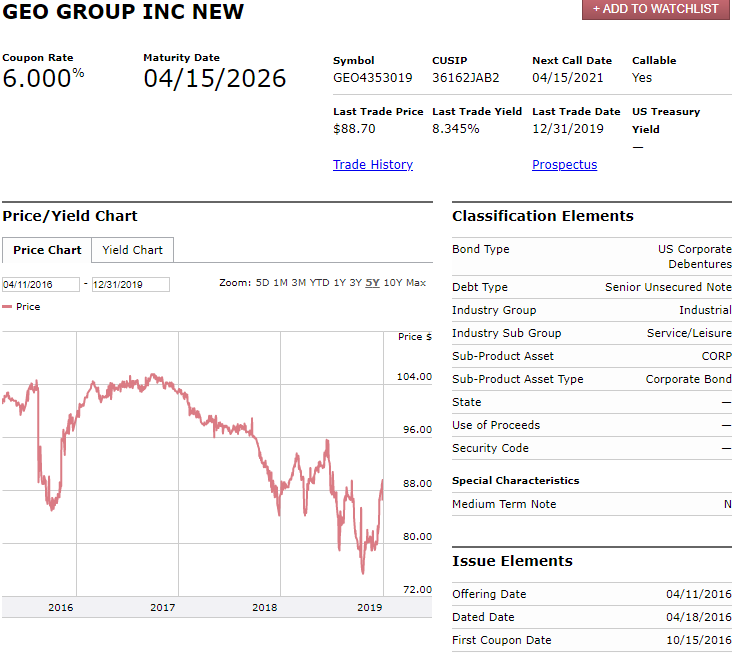The height and width of the screenshot is (653, 738).
Task: Toggle the Price legend swatch
Action: 7,307
